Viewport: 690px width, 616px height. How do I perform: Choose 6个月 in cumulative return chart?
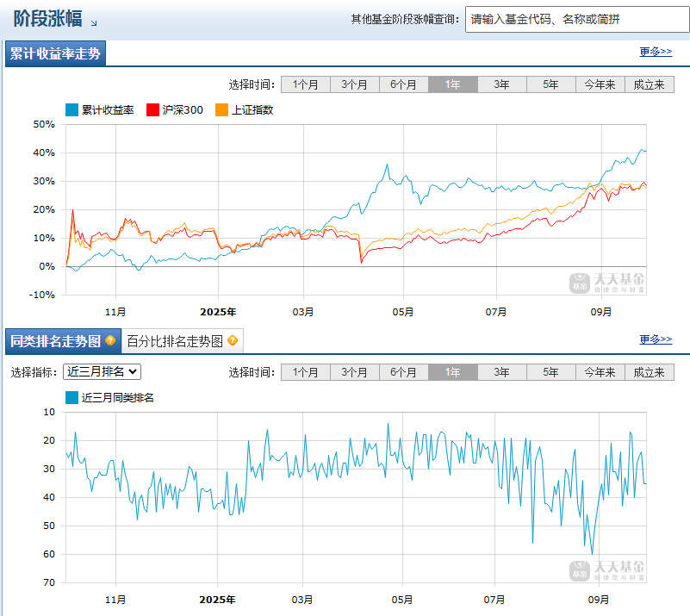pos(404,84)
